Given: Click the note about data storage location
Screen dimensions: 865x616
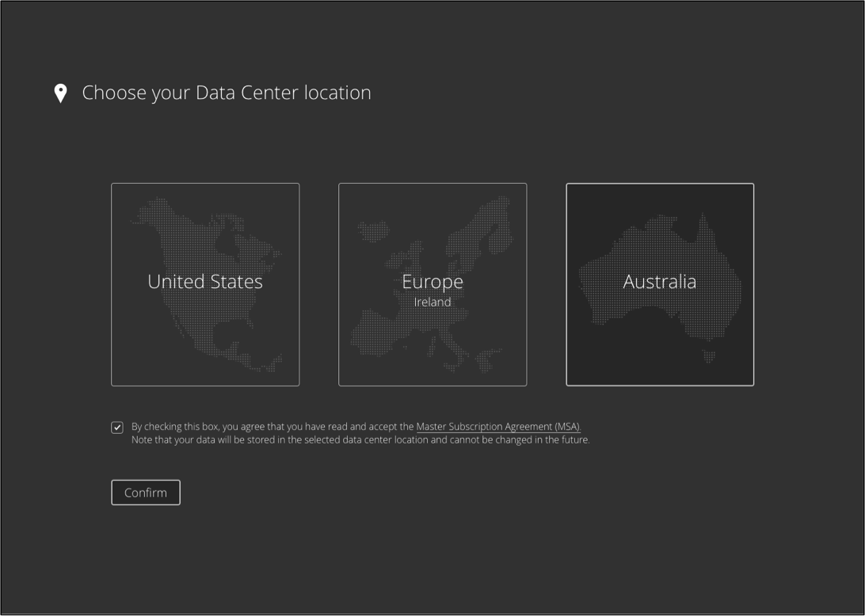Looking at the screenshot, I should [x=360, y=440].
